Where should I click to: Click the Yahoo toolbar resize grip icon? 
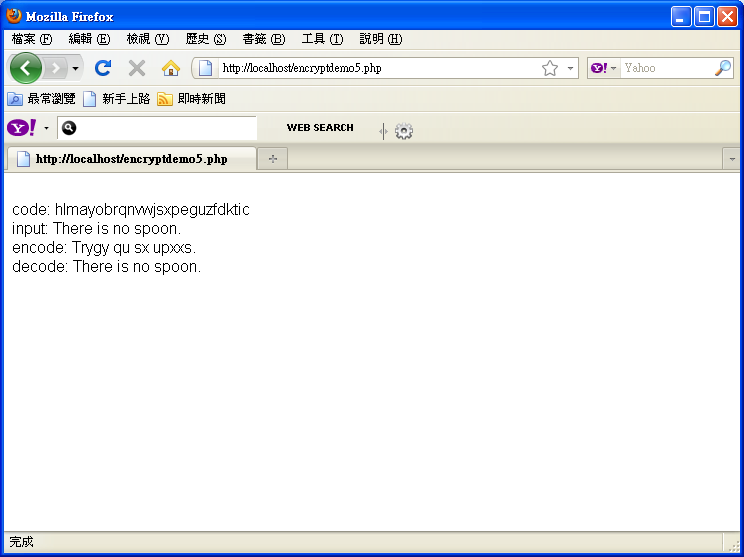tap(383, 131)
